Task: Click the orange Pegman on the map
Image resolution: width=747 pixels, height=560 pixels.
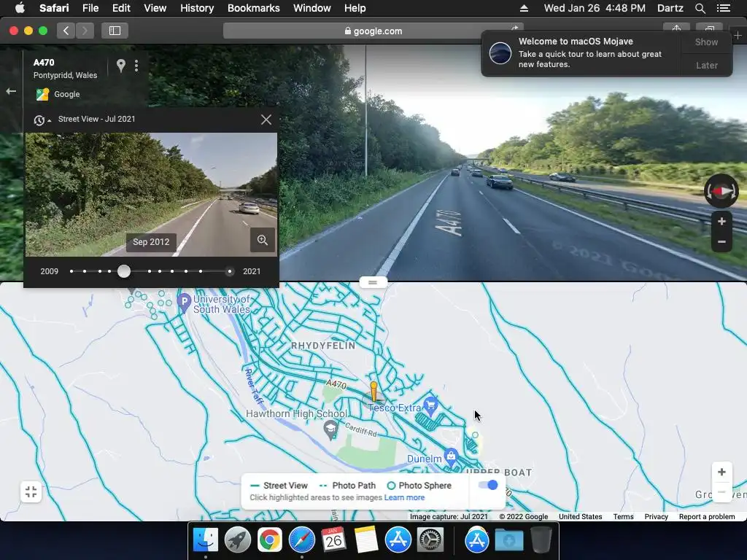Action: (374, 392)
